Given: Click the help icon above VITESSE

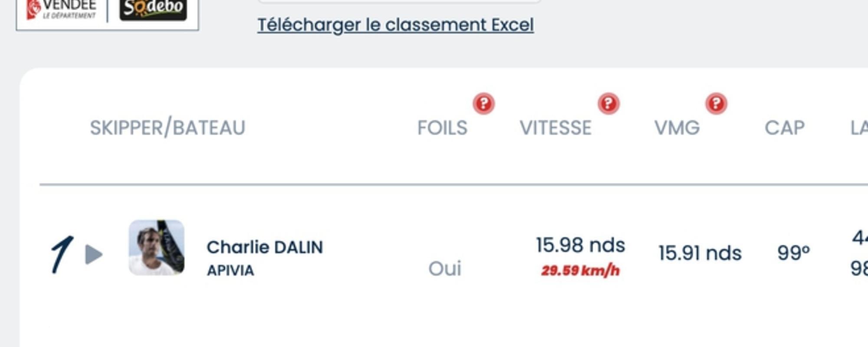Looking at the screenshot, I should tap(608, 104).
